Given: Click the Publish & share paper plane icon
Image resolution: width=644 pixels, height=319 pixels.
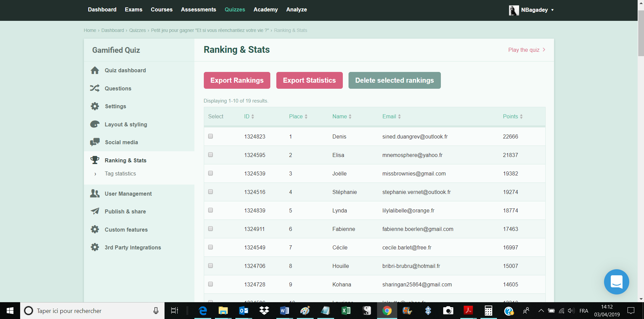Looking at the screenshot, I should pyautogui.click(x=95, y=211).
